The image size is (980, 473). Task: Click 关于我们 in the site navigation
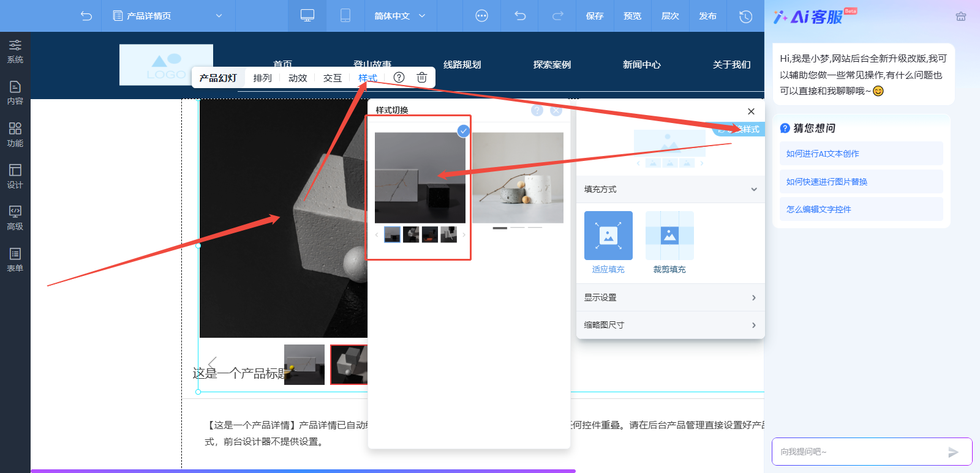point(731,64)
